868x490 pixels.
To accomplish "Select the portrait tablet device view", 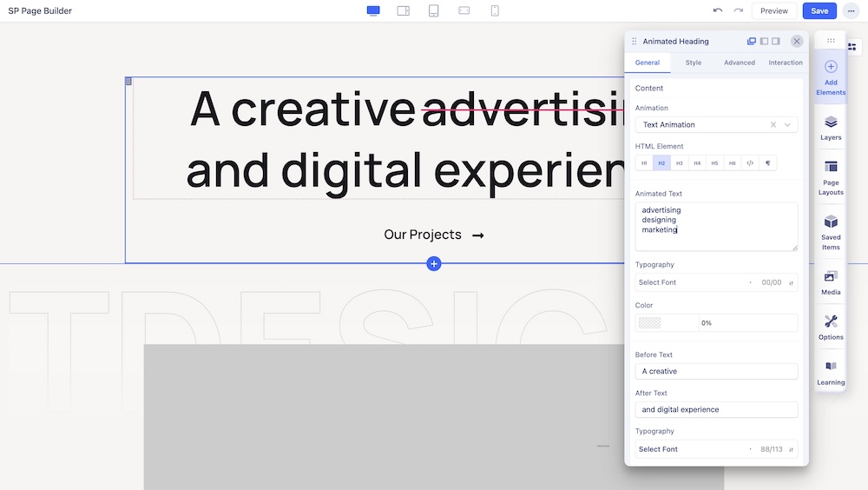I will (434, 10).
